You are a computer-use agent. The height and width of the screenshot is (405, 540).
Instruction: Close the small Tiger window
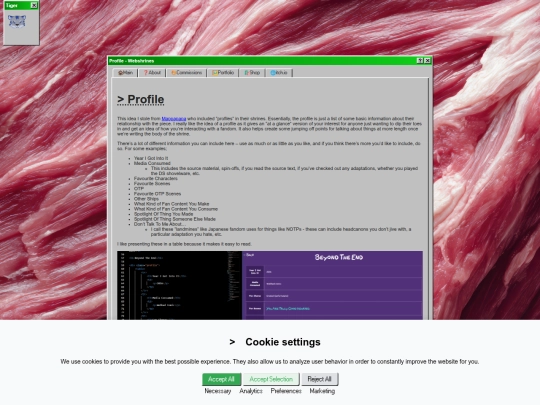(x=34, y=5)
